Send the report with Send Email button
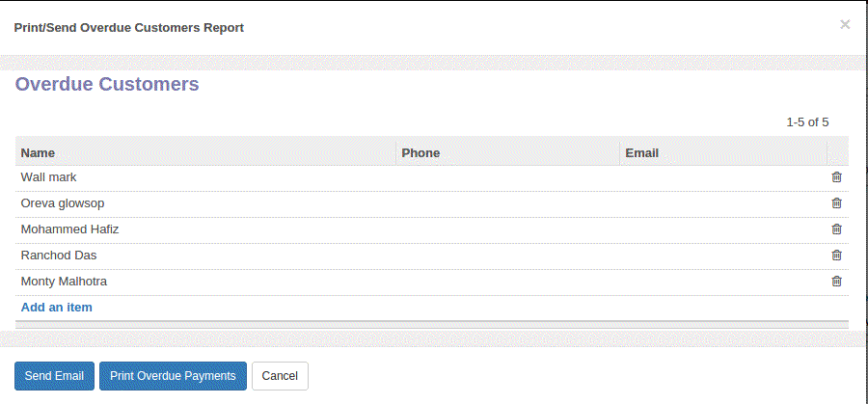The image size is (868, 404). tap(54, 376)
